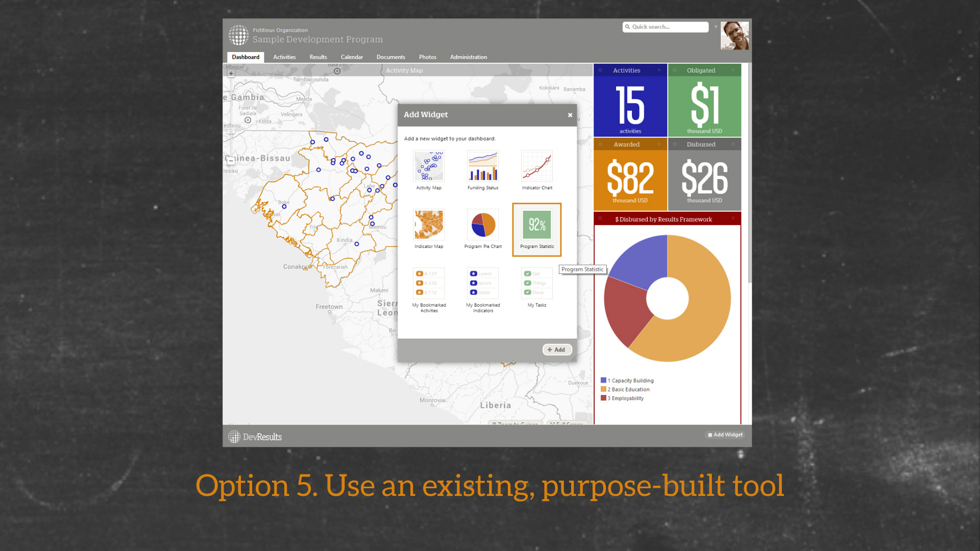The width and height of the screenshot is (980, 551).
Task: Open the Results menu item
Action: point(317,57)
